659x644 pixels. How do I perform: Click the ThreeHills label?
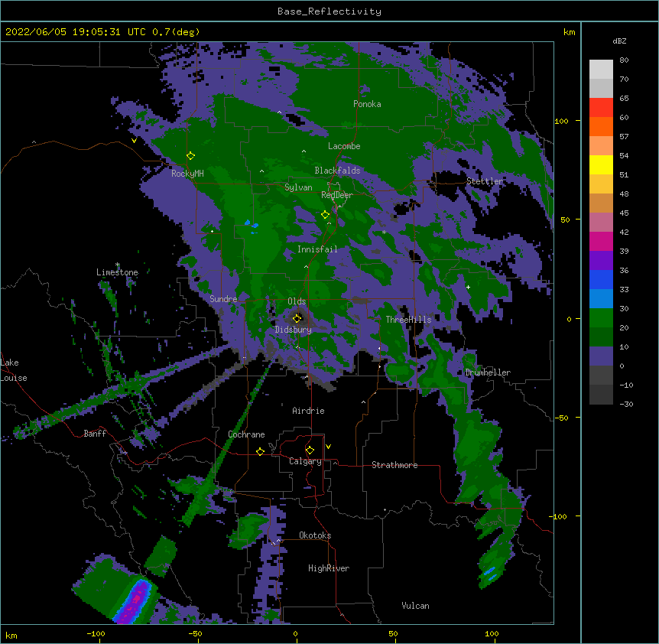(x=408, y=320)
